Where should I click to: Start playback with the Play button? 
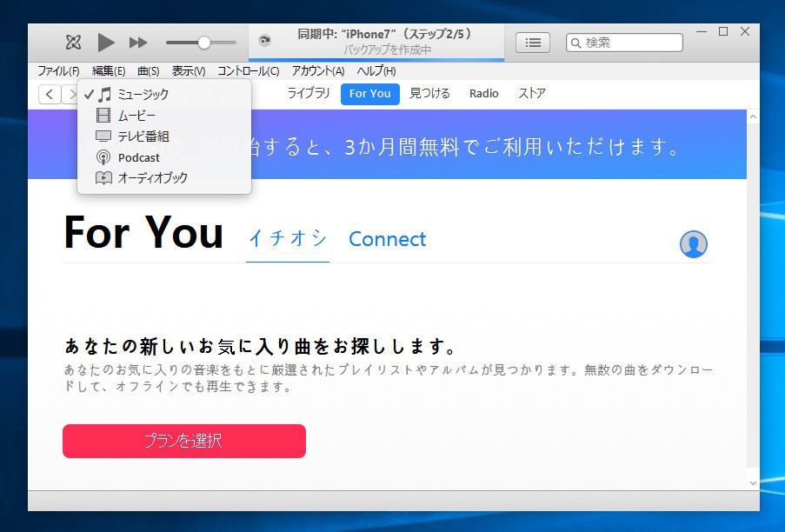pyautogui.click(x=106, y=43)
